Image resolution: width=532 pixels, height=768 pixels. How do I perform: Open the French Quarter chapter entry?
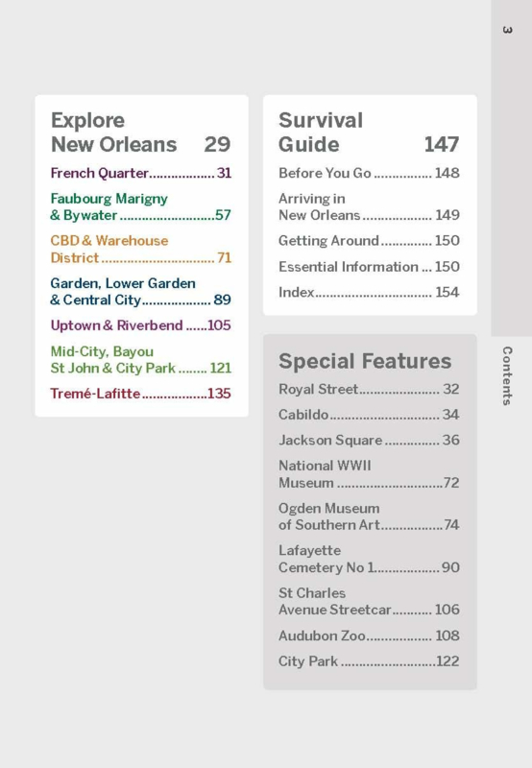[x=140, y=173]
